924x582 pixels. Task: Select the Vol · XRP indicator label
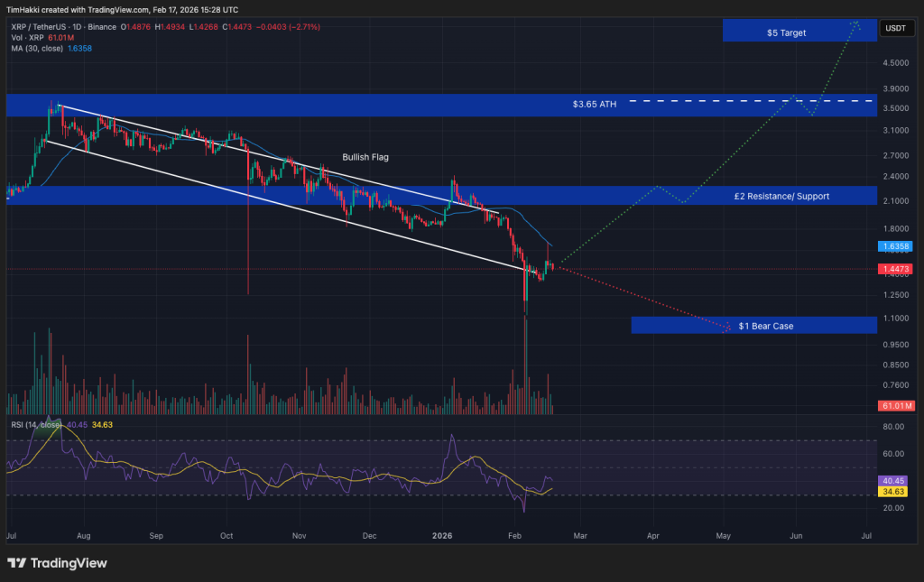point(27,38)
